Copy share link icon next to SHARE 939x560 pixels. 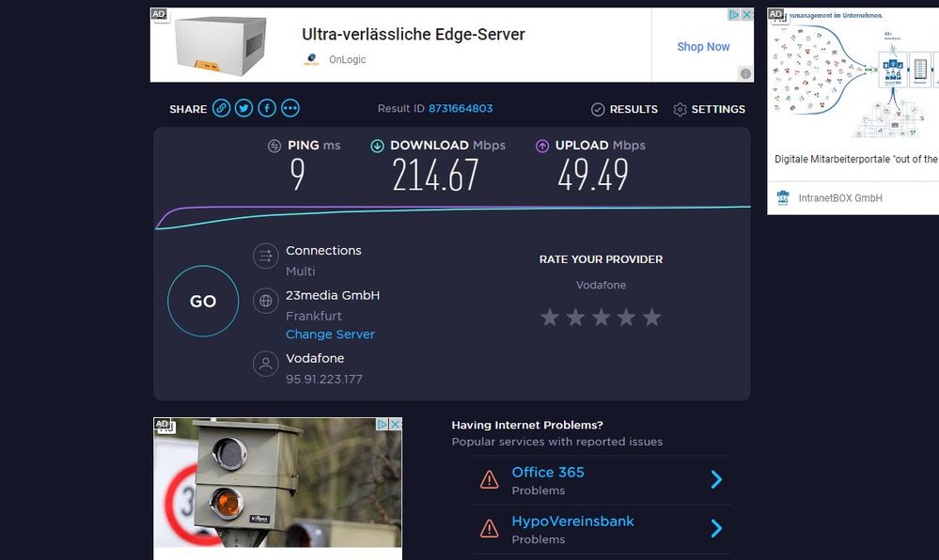(x=222, y=108)
